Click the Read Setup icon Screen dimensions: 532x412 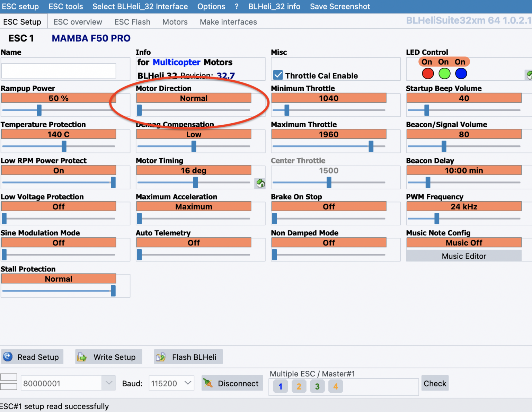coord(8,357)
